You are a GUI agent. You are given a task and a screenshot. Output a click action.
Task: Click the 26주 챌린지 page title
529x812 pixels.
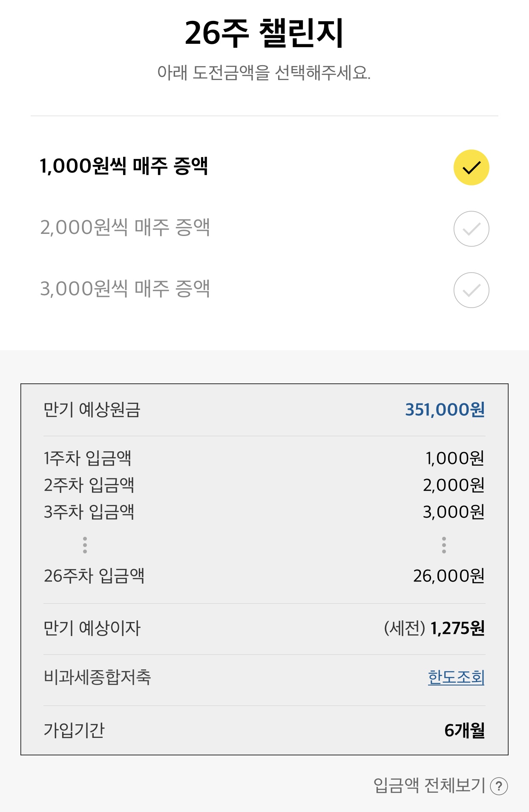coord(264,33)
